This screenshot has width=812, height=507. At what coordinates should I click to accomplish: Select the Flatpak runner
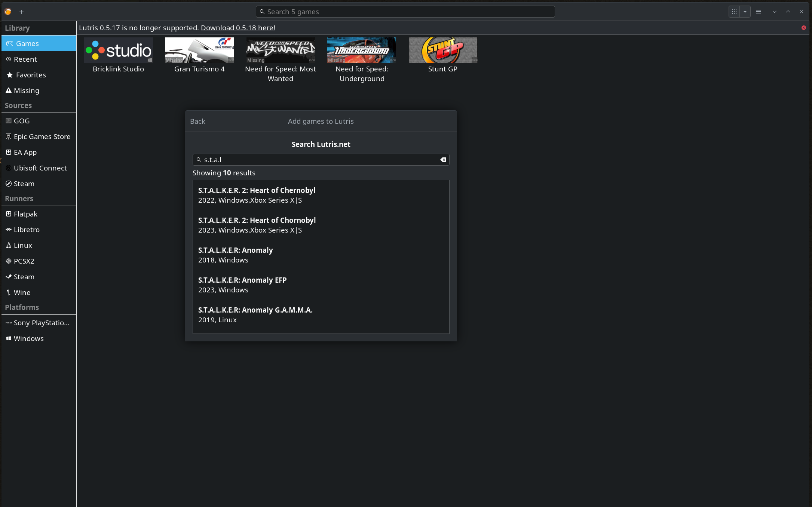(39, 214)
